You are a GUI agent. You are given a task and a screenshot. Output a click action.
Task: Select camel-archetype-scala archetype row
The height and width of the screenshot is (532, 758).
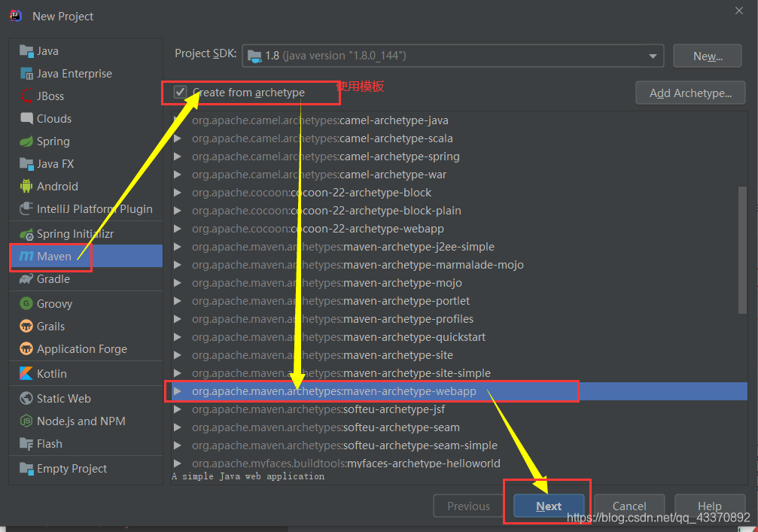click(x=459, y=138)
